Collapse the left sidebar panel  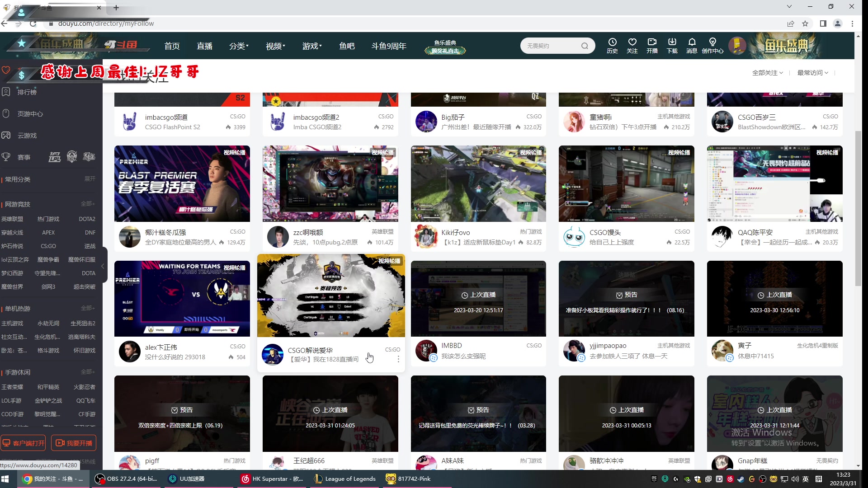[103, 266]
